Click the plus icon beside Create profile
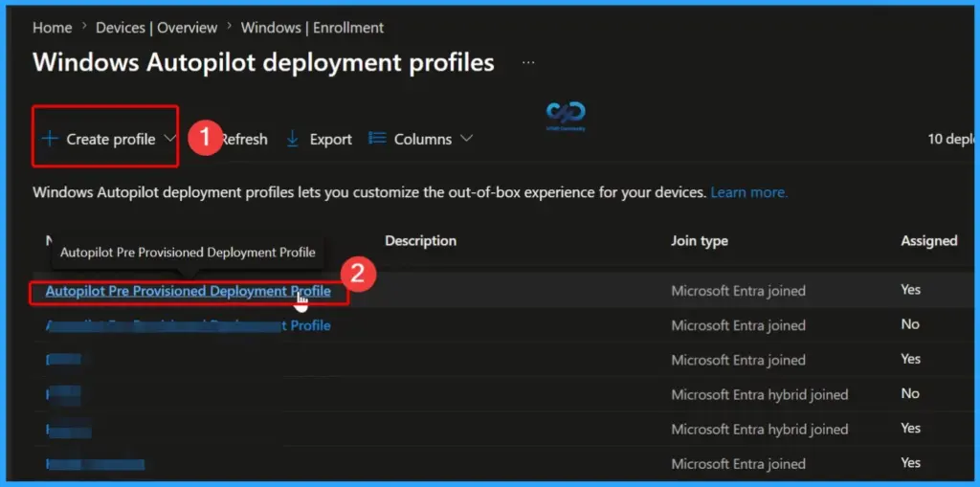 50,139
